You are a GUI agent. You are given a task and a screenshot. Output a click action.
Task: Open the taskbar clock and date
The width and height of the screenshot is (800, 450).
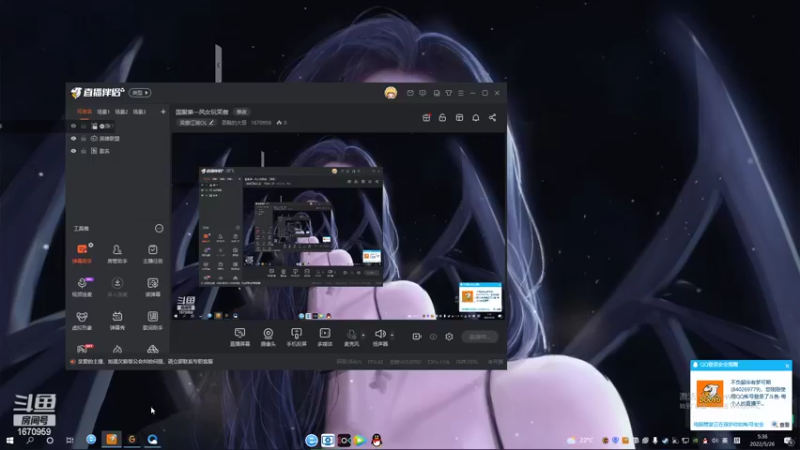[762, 440]
